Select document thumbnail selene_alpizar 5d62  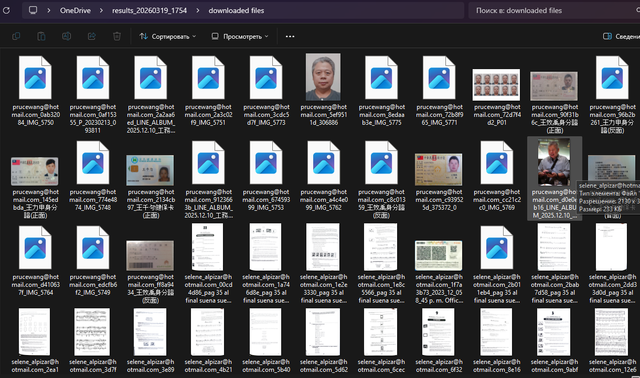tap(323, 332)
